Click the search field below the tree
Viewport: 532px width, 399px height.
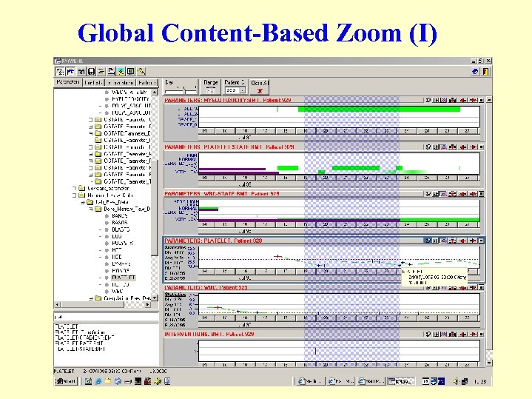click(x=106, y=317)
